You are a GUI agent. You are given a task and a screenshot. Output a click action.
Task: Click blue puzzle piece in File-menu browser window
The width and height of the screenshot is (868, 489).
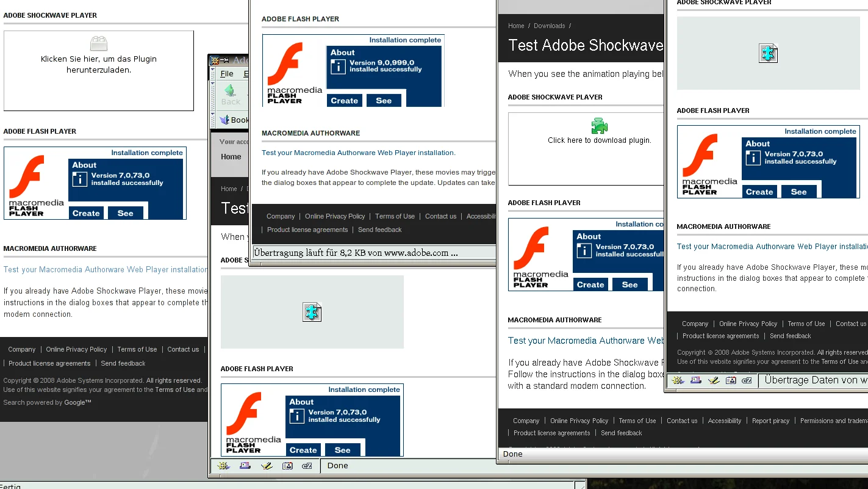tap(312, 312)
